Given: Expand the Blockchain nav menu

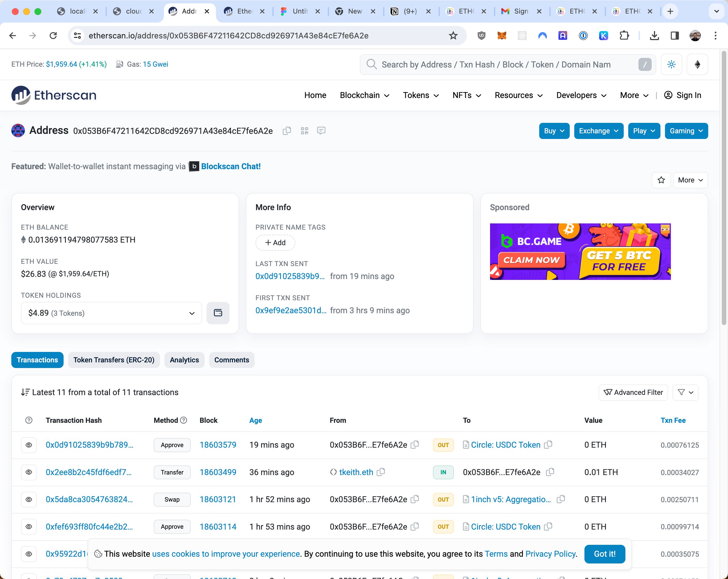Looking at the screenshot, I should 365,95.
